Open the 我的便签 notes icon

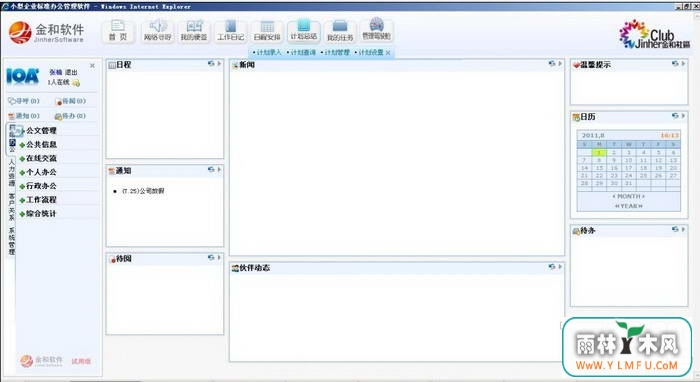coord(194,31)
